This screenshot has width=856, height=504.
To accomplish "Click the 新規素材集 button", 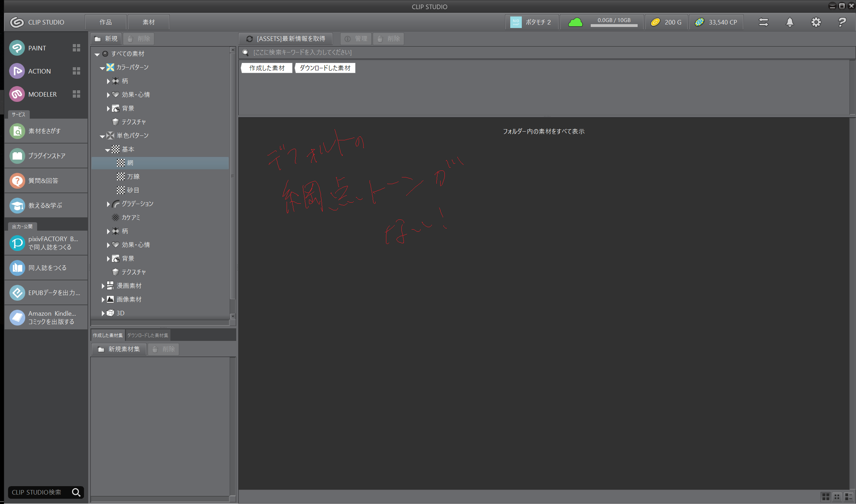I will [x=119, y=349].
